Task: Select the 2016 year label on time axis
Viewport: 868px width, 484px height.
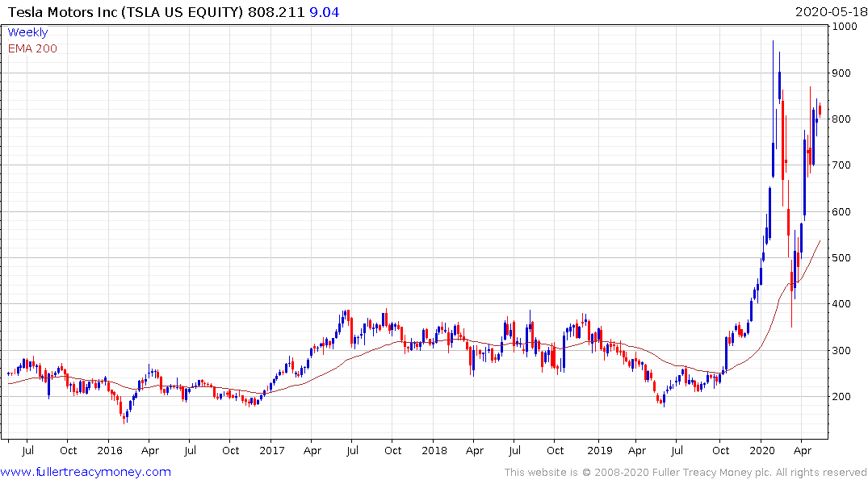Action: coord(110,450)
